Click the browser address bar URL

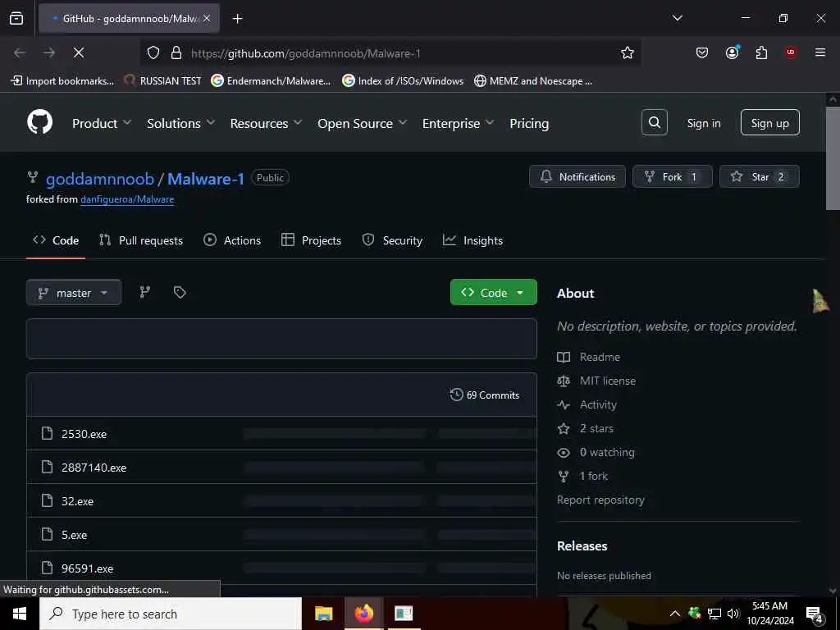click(x=306, y=53)
